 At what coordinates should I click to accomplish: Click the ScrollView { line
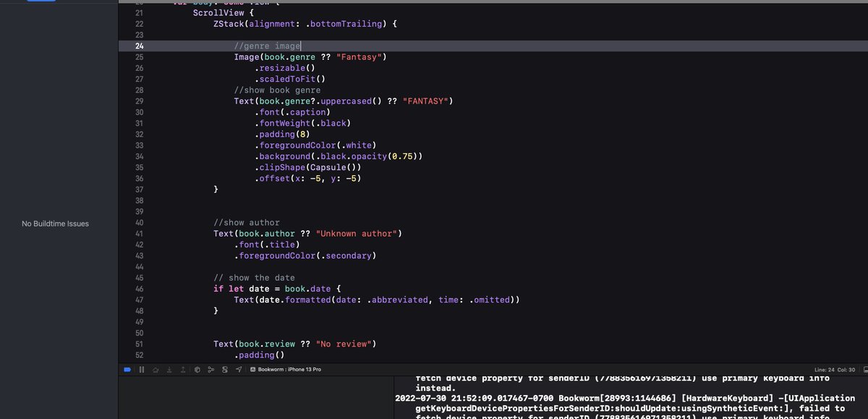pyautogui.click(x=224, y=13)
